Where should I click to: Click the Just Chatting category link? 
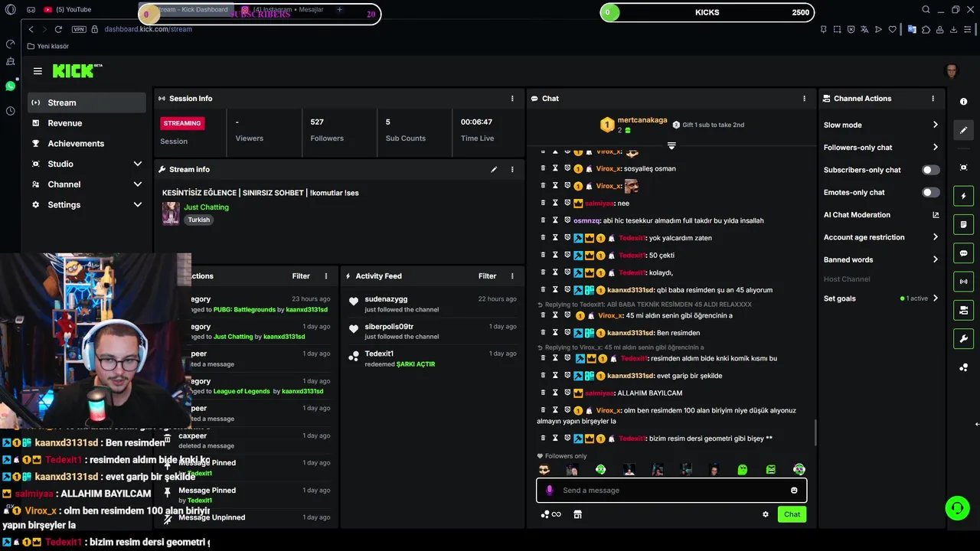coord(206,207)
